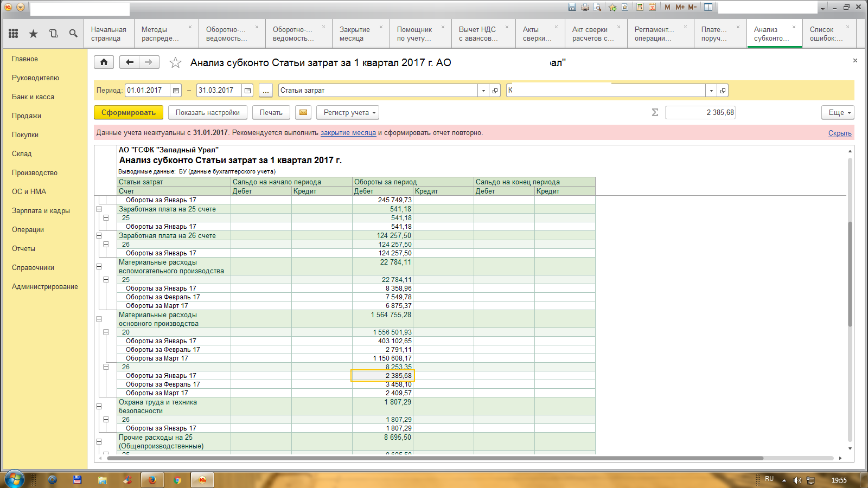Screen dimensions: 868x488
Task: Collapse the 'Заработная плата на 25 счете' group
Action: (x=99, y=209)
